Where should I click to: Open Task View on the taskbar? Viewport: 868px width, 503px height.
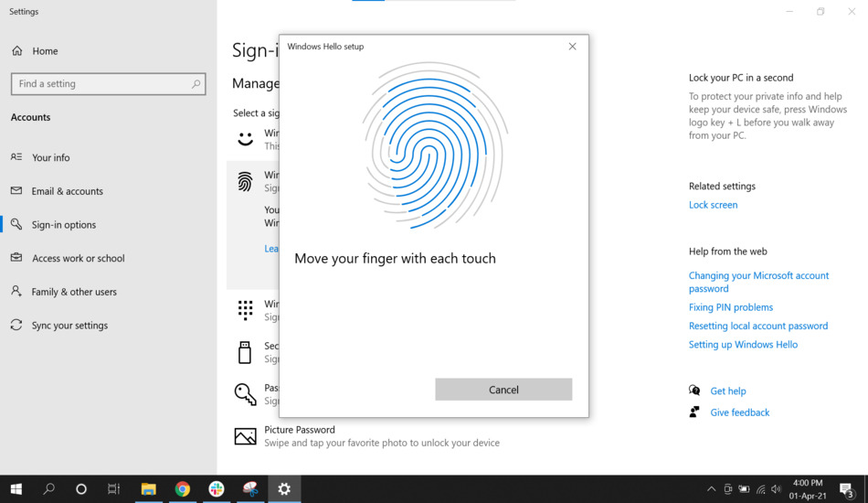point(113,489)
